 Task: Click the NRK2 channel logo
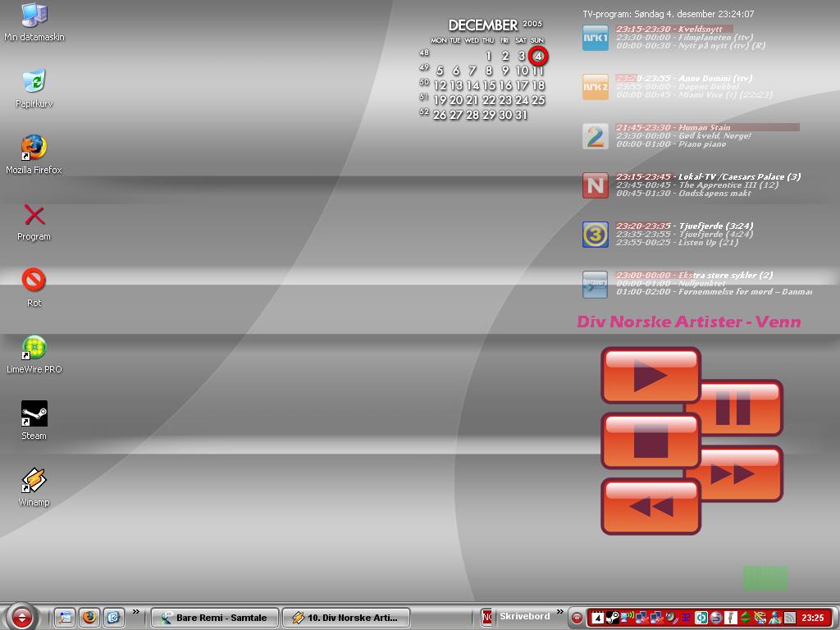tap(596, 87)
